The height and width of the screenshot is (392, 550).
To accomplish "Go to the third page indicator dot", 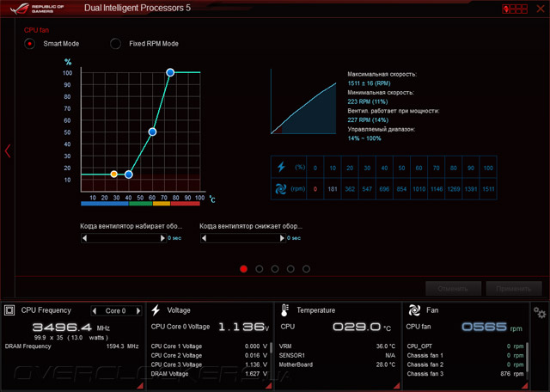I will coord(275,269).
